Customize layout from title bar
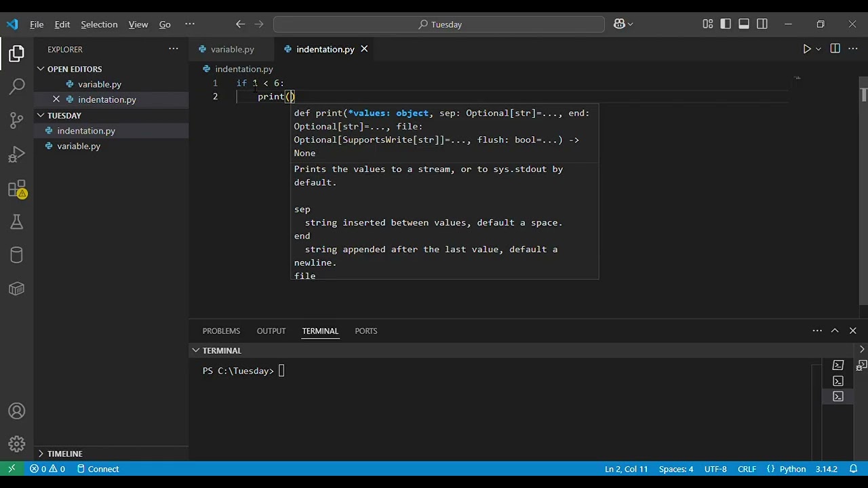The height and width of the screenshot is (488, 868). point(708,24)
